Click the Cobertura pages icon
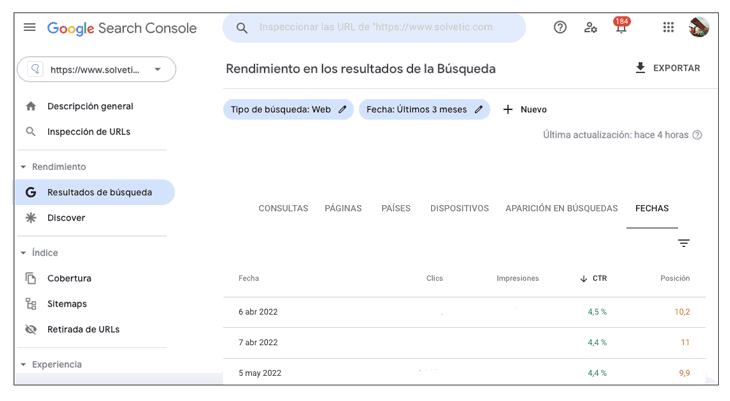 (31, 278)
